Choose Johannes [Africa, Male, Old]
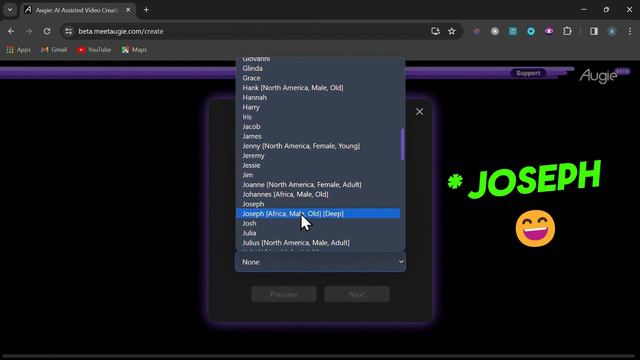Viewport: 640px width, 360px height. (x=318, y=194)
